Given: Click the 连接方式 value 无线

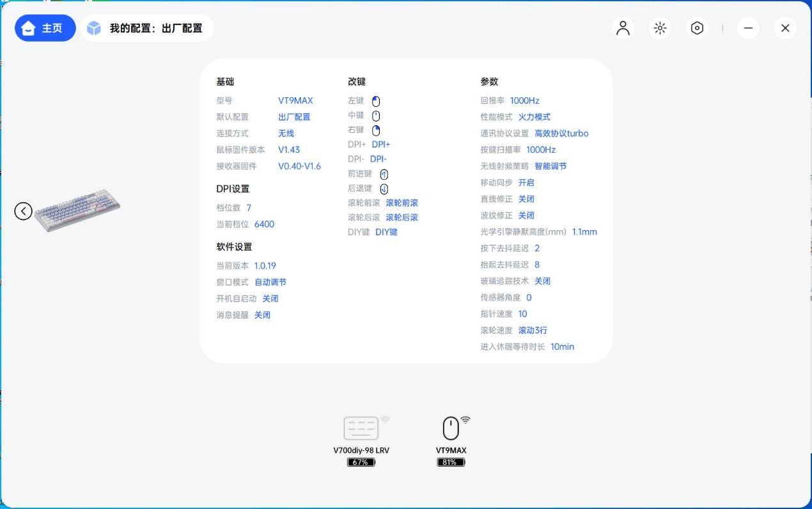Looking at the screenshot, I should coord(286,133).
